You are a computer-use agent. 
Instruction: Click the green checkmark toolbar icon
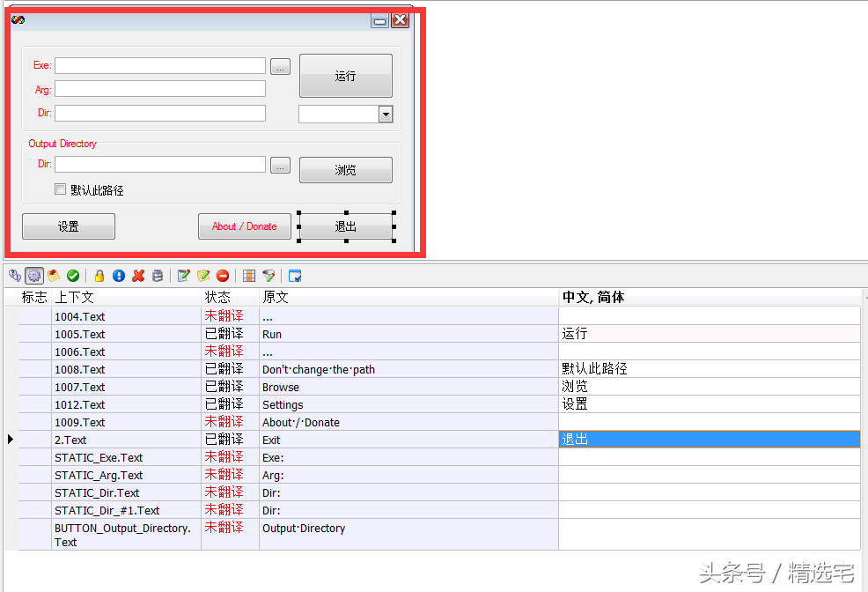point(73,275)
